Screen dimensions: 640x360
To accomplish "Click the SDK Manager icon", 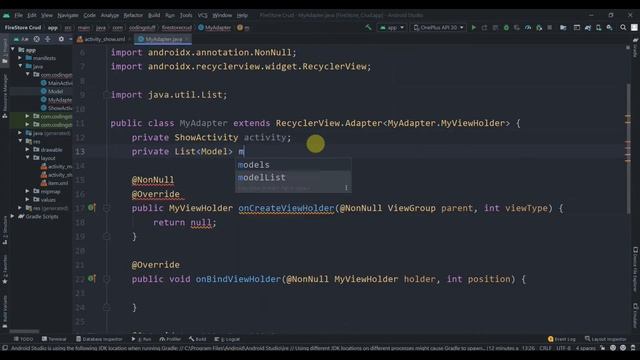I will point(609,27).
